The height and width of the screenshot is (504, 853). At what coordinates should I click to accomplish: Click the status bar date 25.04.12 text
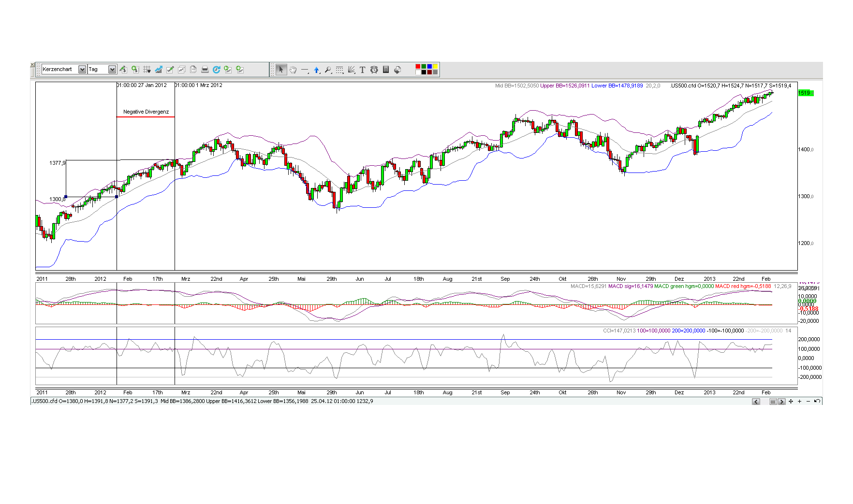pos(321,401)
